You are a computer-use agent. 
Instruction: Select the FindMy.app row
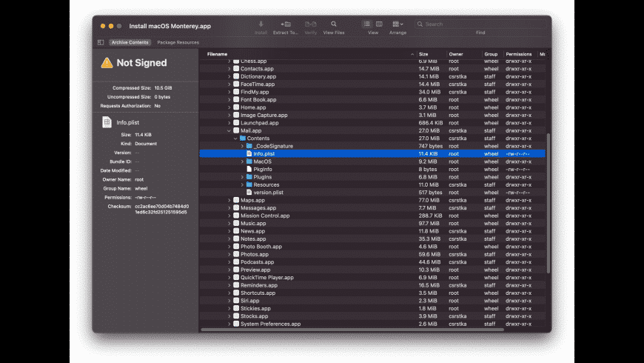coord(372,92)
